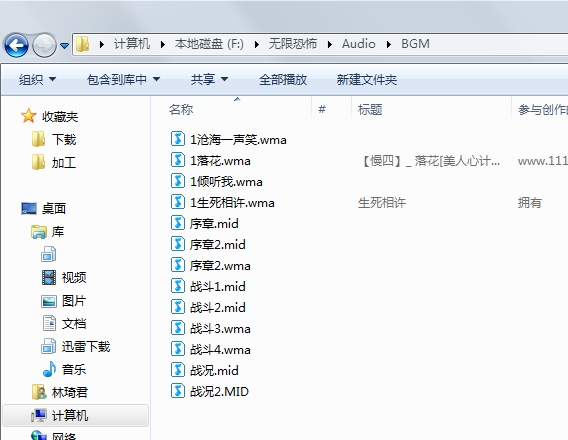This screenshot has height=440, width=568.
Task: Click the 全部播放 button
Action: point(283,79)
